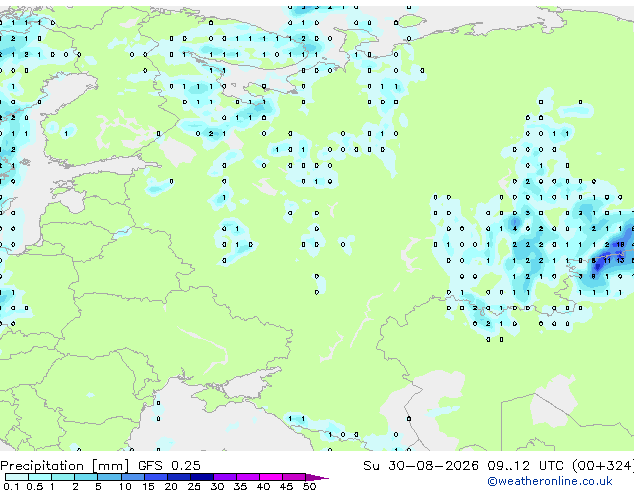Click the legend label '50'
This screenshot has width=634, height=490.
click(309, 486)
